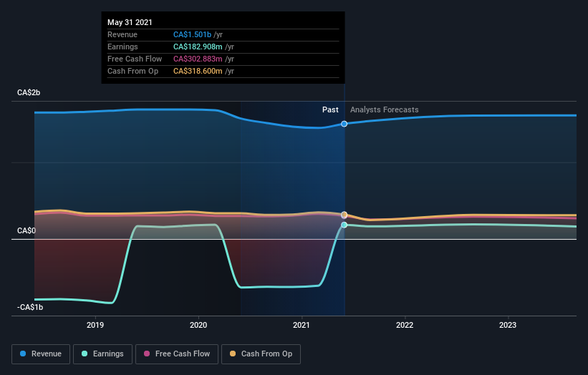Click the Revenue row label in tooltip
Viewport: 588px width, 375px height.
click(x=122, y=34)
